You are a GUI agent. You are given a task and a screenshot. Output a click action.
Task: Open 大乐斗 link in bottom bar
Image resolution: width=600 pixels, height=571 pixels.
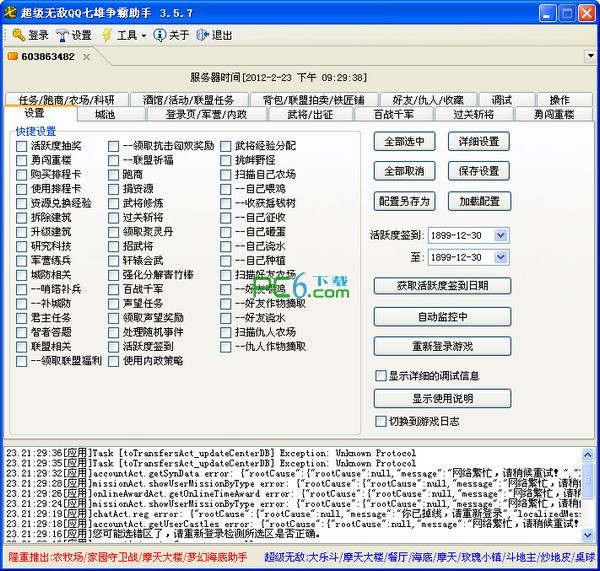[x=323, y=557]
